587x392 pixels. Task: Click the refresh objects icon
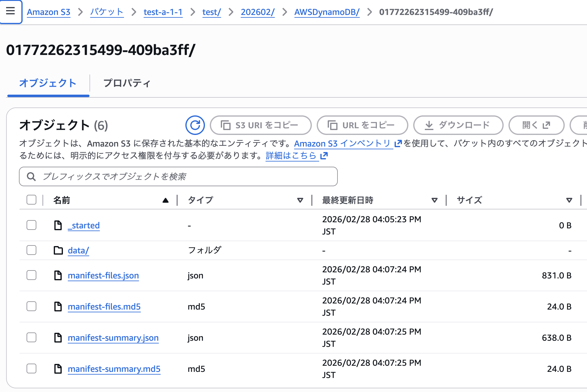coord(195,125)
